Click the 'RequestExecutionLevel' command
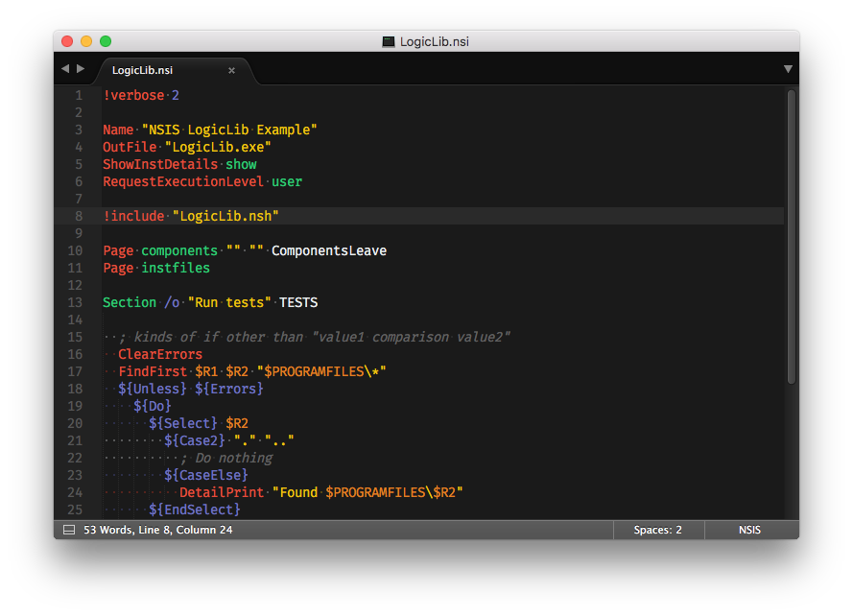This screenshot has width=853, height=616. point(183,181)
